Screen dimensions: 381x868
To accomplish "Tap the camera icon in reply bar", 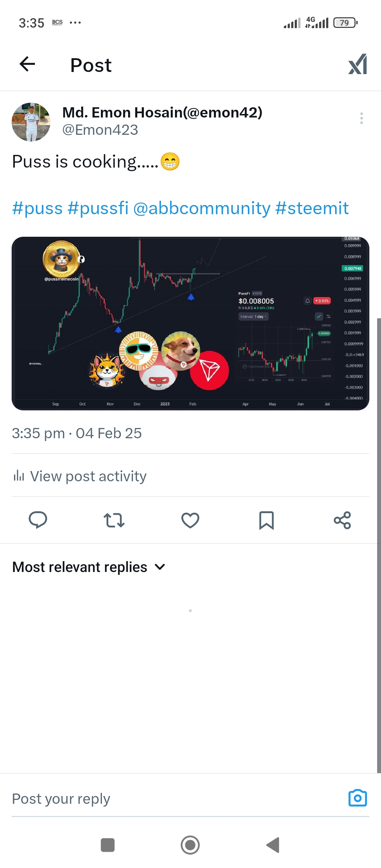I will (357, 798).
